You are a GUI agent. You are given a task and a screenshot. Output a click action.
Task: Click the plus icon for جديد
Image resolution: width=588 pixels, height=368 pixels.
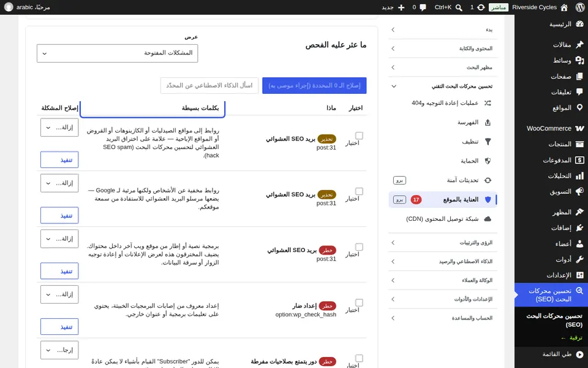[401, 7]
